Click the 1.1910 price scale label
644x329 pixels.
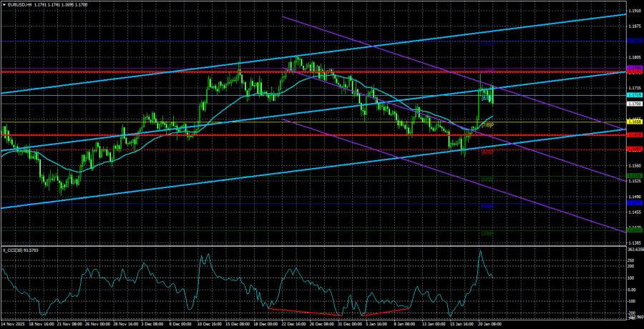coord(635,11)
